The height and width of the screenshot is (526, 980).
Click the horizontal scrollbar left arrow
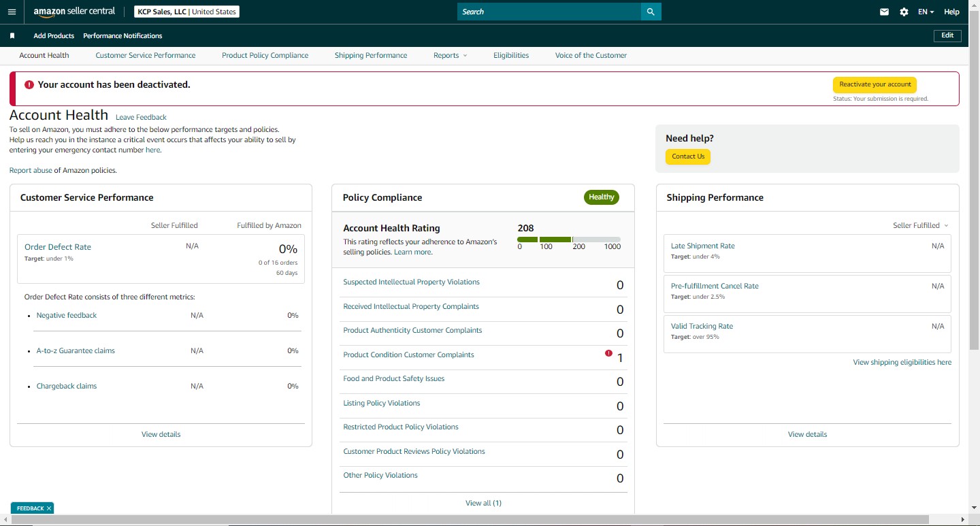tap(5, 521)
